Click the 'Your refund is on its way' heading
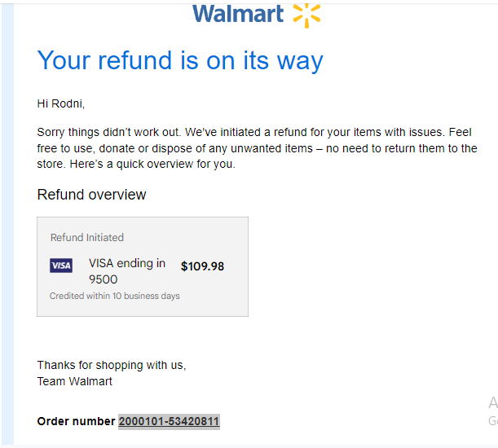Screen dimensions: 498x448 point(180,60)
